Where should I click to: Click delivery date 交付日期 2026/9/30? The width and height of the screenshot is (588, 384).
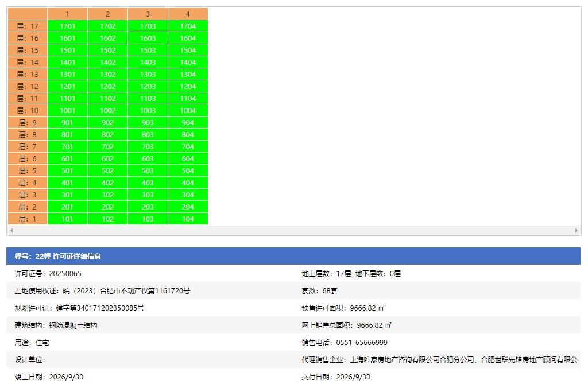coord(336,377)
